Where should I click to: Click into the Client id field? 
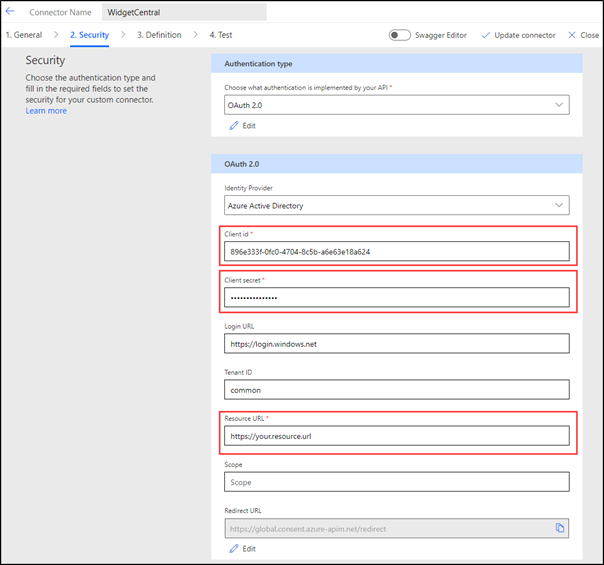coord(397,251)
